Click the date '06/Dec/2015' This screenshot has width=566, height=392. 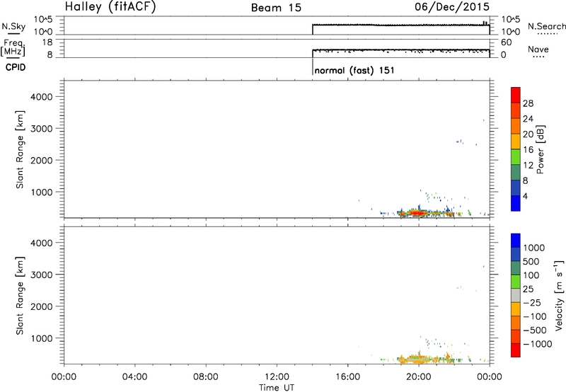(x=452, y=7)
